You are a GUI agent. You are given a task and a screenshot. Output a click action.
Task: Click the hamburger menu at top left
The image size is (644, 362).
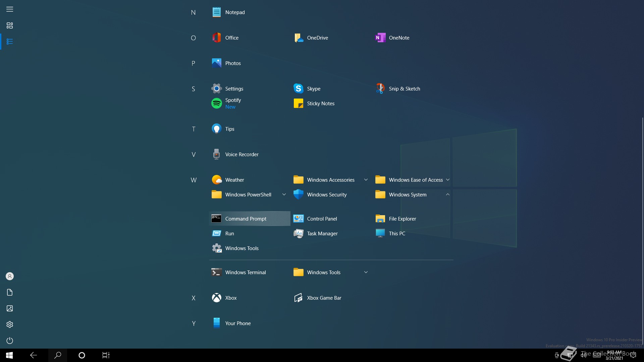tap(10, 9)
